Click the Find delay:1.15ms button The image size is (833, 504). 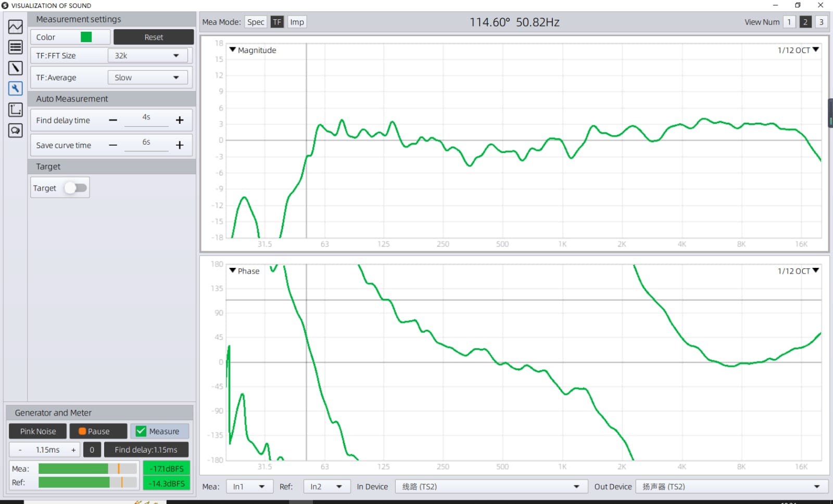click(146, 450)
